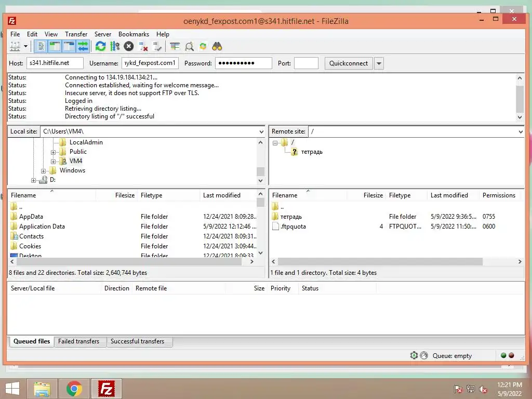Open the Transfer menu
Image resolution: width=532 pixels, height=399 pixels.
[x=76, y=34]
